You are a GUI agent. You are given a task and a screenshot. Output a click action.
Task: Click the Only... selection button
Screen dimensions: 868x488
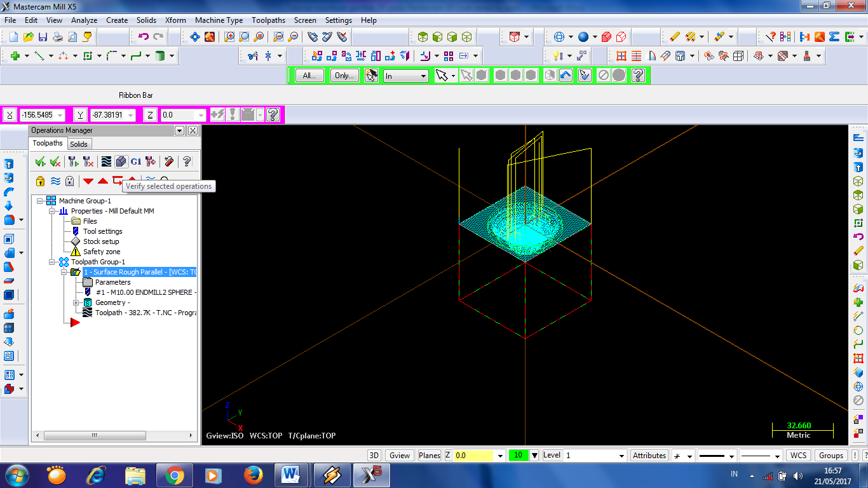pyautogui.click(x=344, y=76)
